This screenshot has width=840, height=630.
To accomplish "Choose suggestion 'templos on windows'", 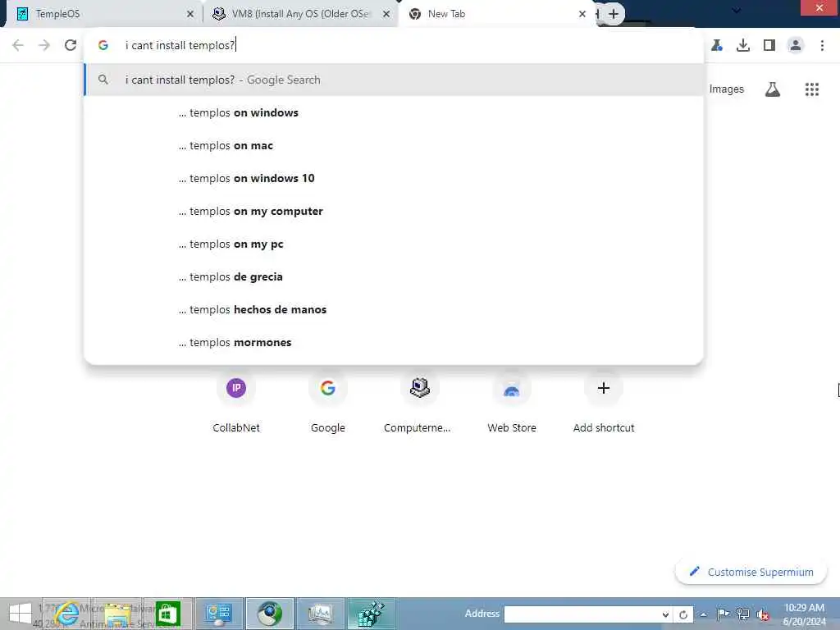I will (394, 113).
